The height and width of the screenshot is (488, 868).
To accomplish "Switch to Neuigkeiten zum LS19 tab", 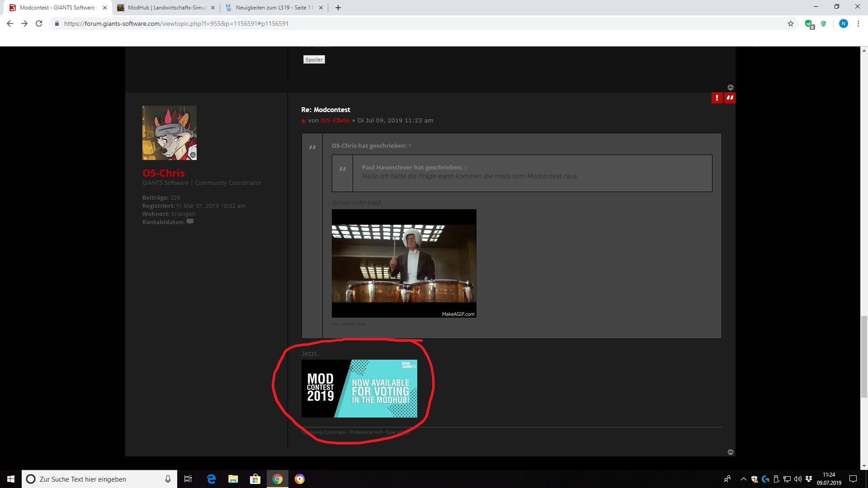I will click(274, 8).
